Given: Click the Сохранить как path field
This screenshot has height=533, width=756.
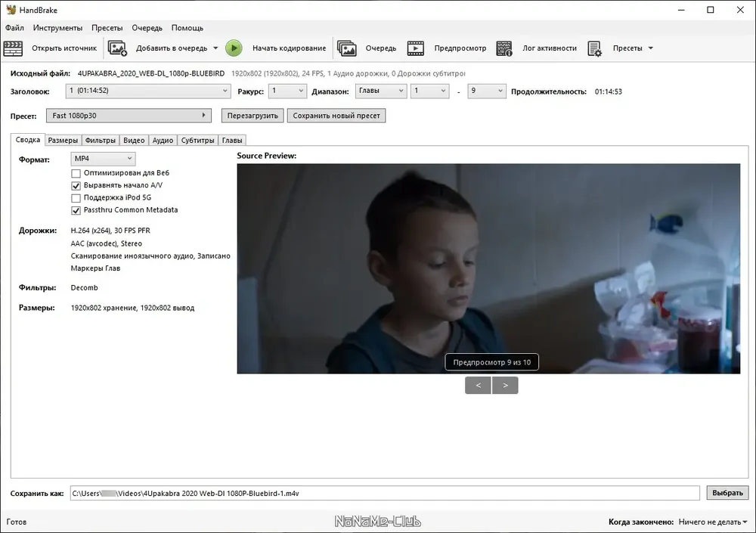Looking at the screenshot, I should (x=385, y=494).
